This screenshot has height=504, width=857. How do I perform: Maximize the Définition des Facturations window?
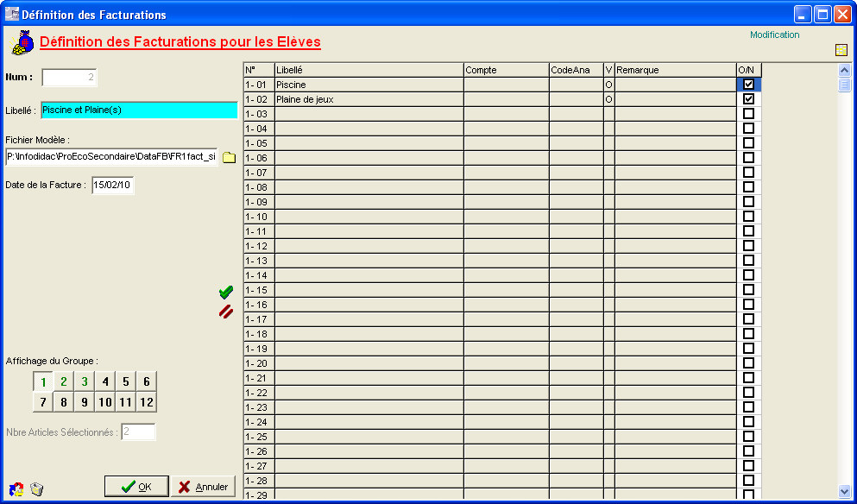pyautogui.click(x=822, y=14)
